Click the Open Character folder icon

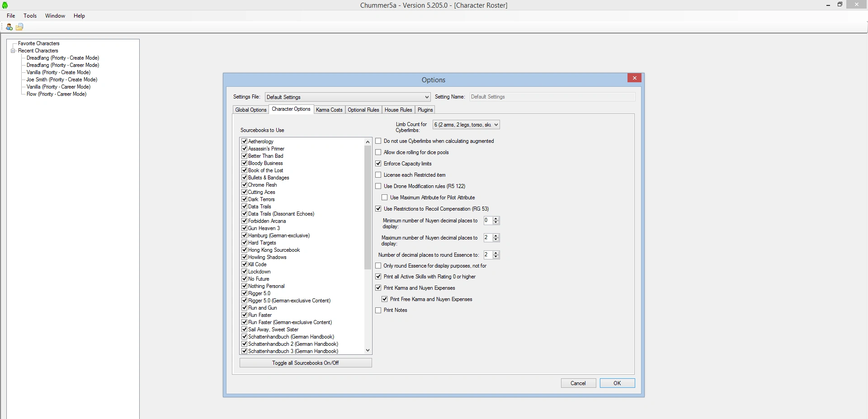[x=19, y=27]
